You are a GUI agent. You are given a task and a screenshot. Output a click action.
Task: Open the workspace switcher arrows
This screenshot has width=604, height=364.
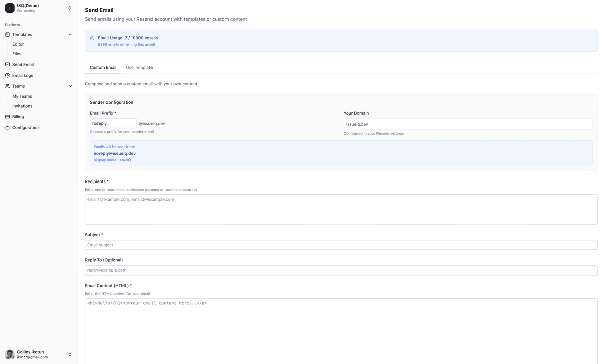point(69,8)
